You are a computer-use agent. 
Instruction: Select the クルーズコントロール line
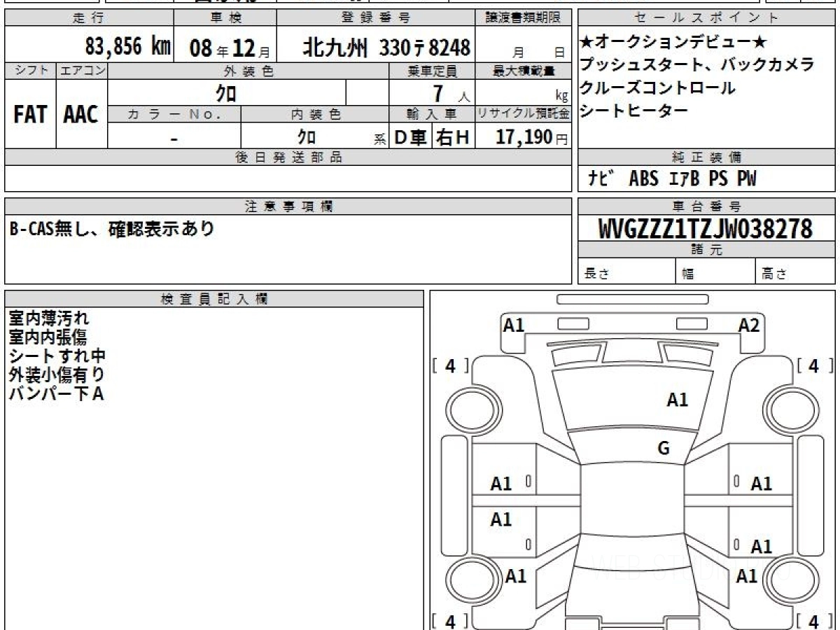tap(658, 87)
